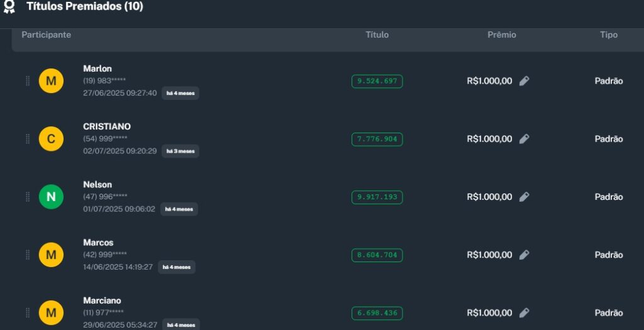
Task: Edit the prize for Marlon
Action: click(x=524, y=81)
